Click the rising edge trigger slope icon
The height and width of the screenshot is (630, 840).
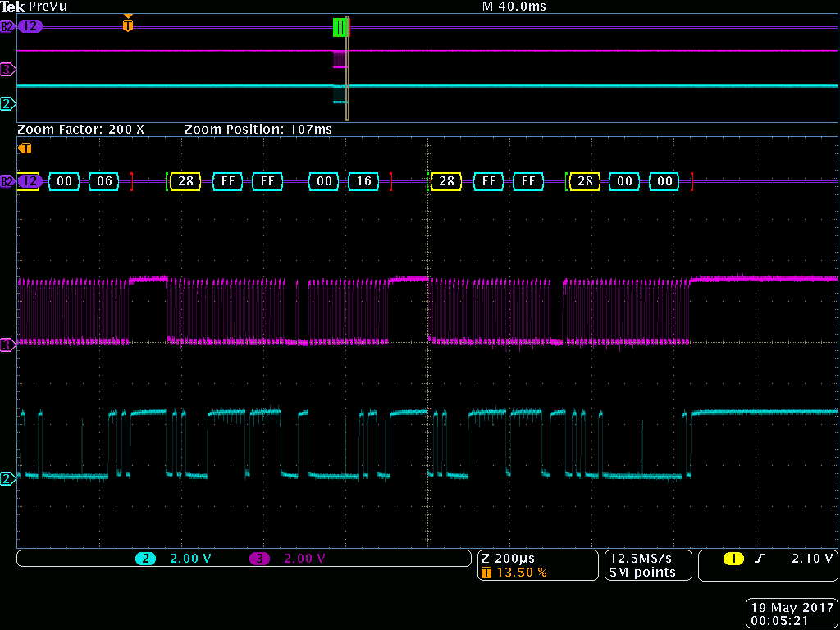click(760, 559)
